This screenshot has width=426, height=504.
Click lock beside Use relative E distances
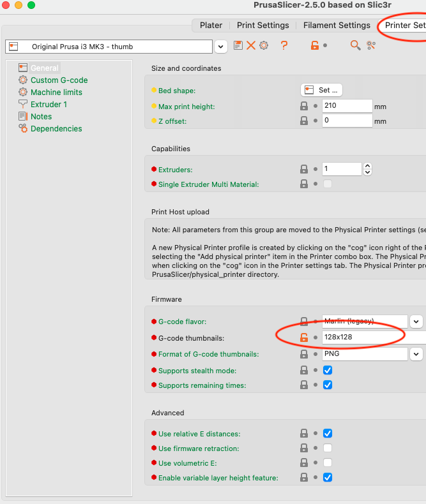(304, 433)
